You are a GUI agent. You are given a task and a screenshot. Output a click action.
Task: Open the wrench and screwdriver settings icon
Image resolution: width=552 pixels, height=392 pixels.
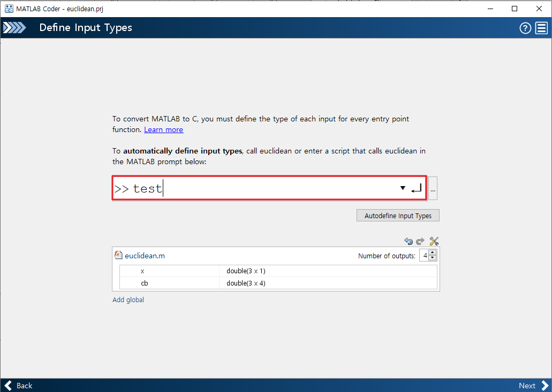point(434,241)
